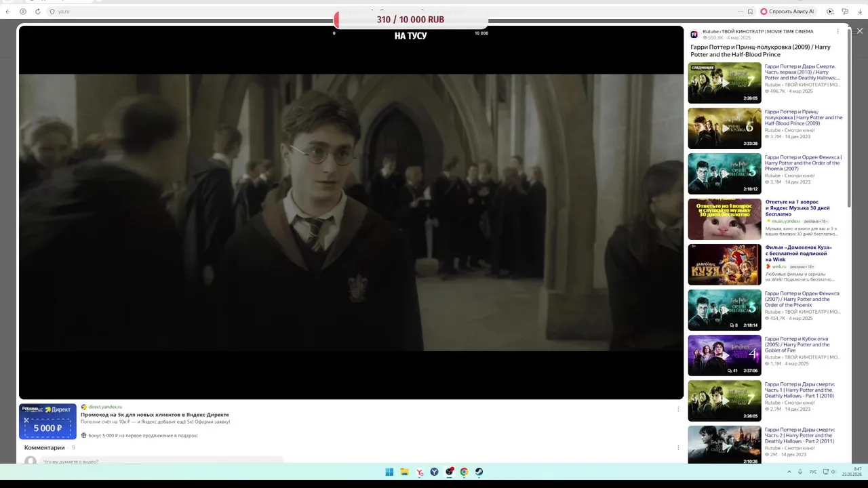
Task: Open 'Гарри Поттер и Принц-полукровка' thumbnail with 2:33:28 duration
Action: [724, 128]
